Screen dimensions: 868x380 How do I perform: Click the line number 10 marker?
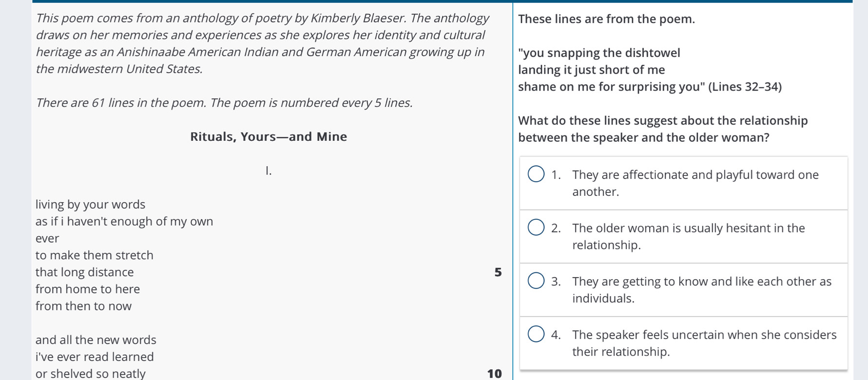click(494, 374)
